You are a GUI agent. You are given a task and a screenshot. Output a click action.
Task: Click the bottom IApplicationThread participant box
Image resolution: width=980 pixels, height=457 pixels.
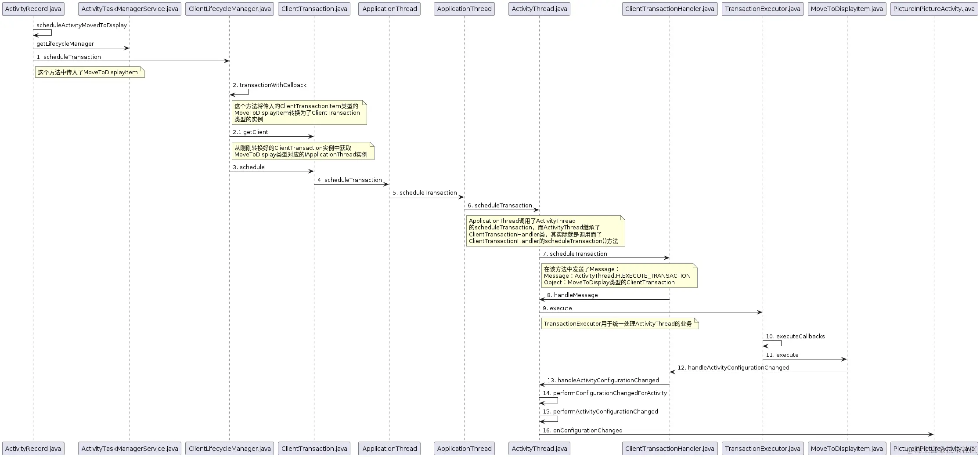pos(389,449)
